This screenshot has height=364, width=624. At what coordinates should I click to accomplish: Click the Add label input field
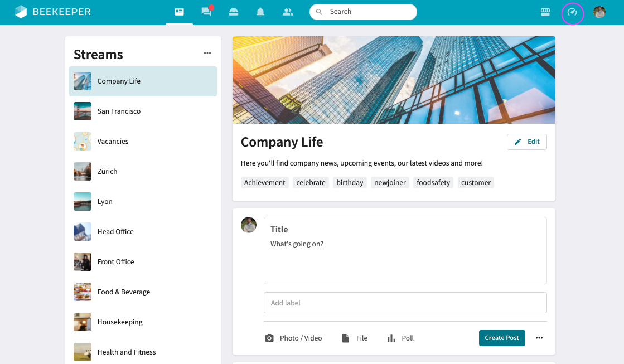click(405, 303)
